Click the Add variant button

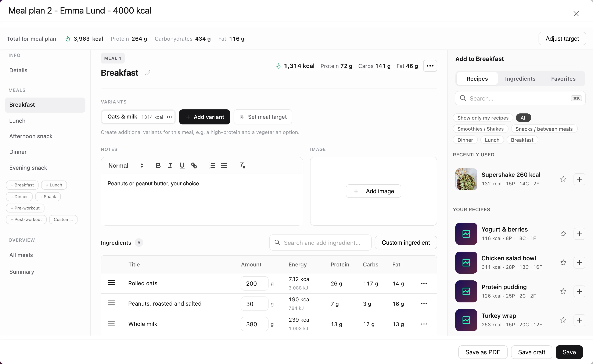pyautogui.click(x=205, y=117)
